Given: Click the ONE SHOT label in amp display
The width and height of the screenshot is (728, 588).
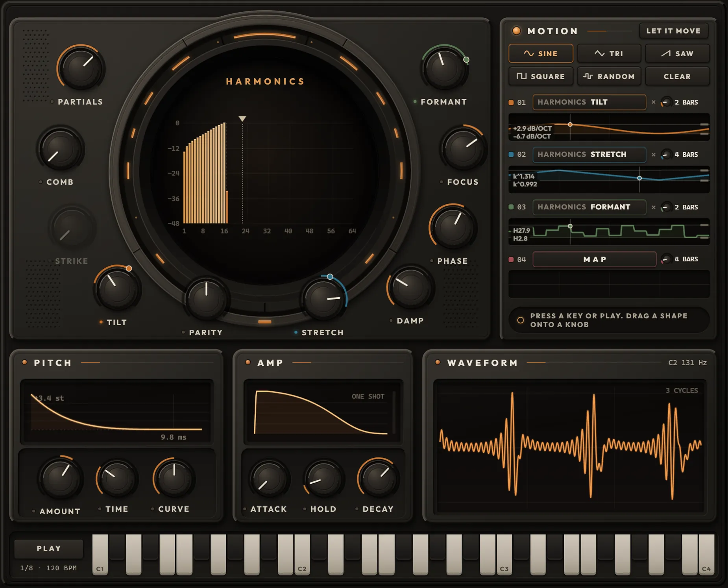Looking at the screenshot, I should coord(368,396).
